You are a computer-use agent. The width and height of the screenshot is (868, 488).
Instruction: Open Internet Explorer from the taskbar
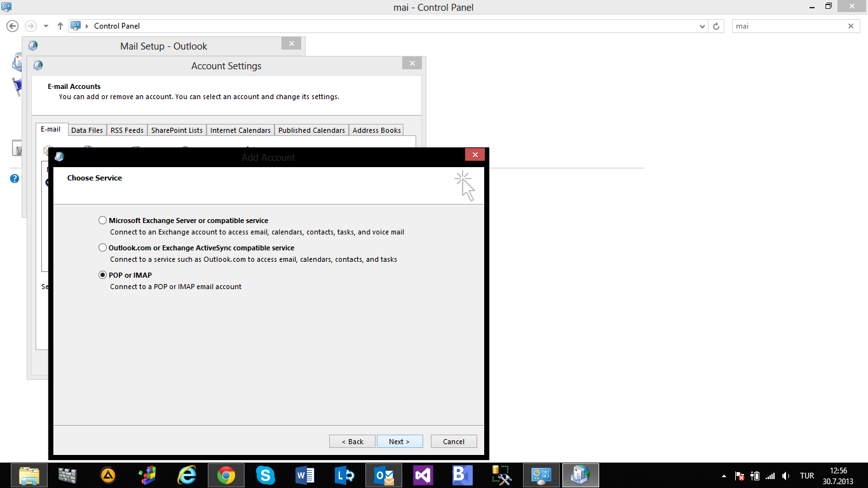(x=187, y=475)
